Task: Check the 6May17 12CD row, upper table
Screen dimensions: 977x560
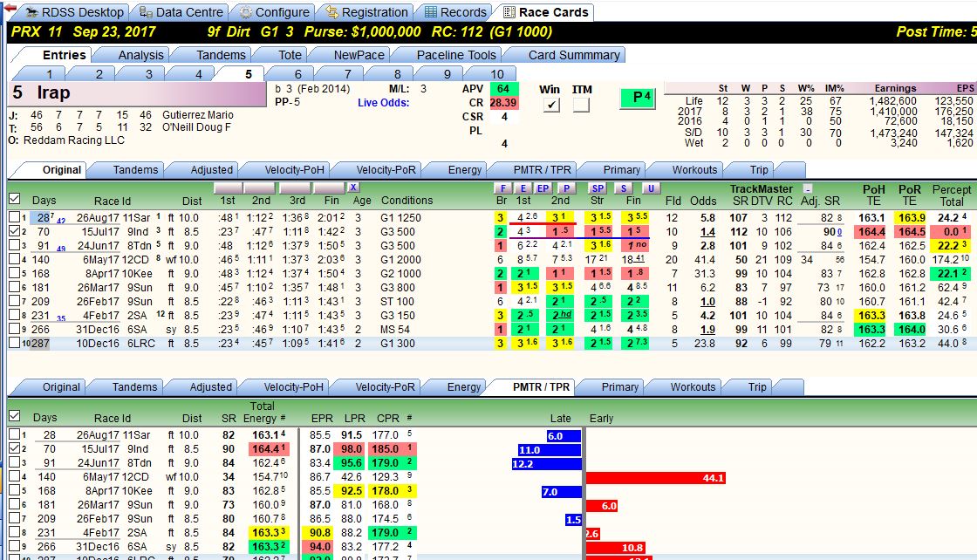Action: 14,259
